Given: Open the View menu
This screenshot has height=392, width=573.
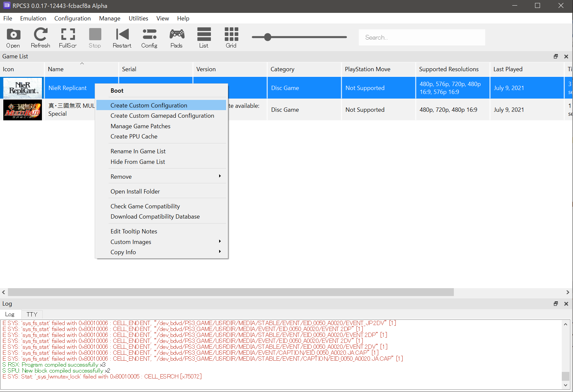Looking at the screenshot, I should [162, 18].
